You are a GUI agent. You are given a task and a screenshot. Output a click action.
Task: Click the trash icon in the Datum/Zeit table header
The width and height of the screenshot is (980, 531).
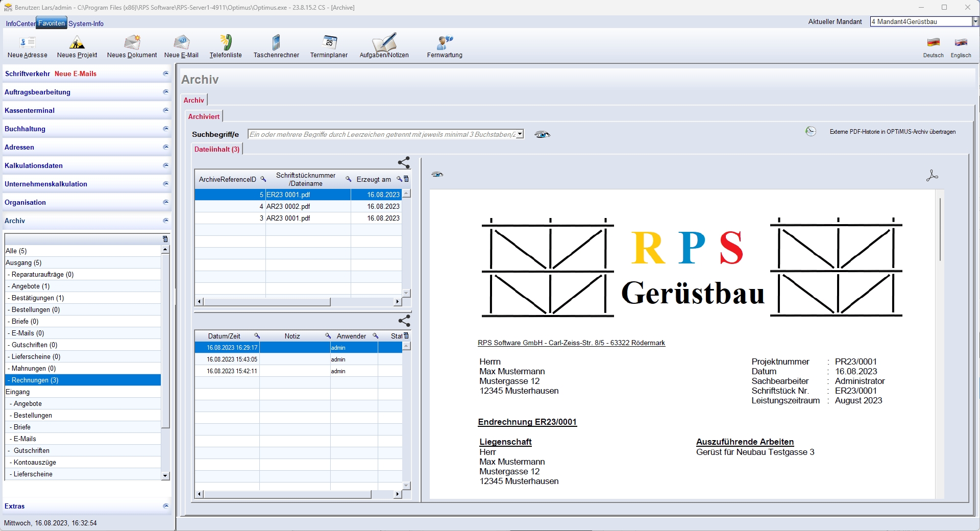406,336
